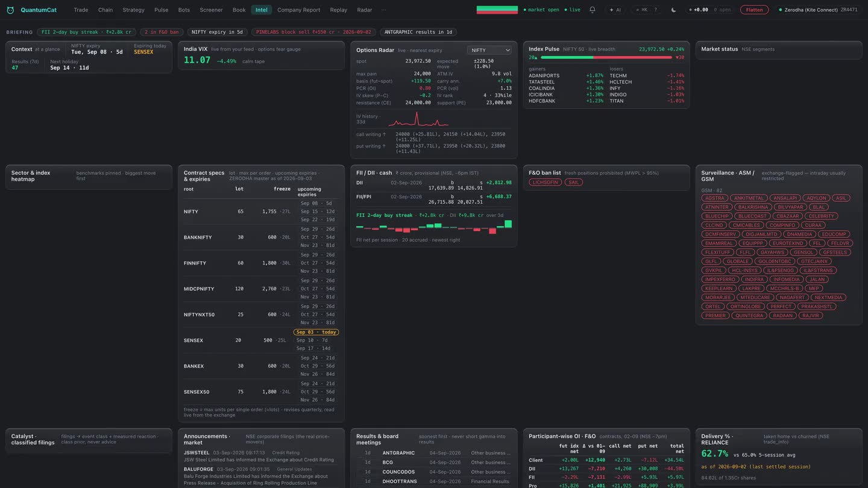Open the JSWSTEEL announcement
Image resolution: width=868 pixels, height=488 pixels.
(x=261, y=456)
